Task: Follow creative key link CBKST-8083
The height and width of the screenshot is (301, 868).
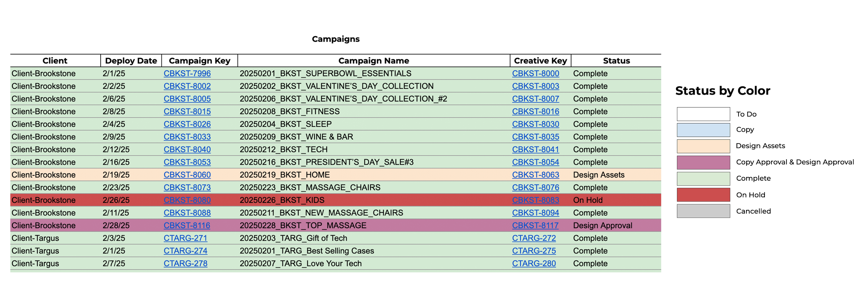Action: (x=536, y=200)
